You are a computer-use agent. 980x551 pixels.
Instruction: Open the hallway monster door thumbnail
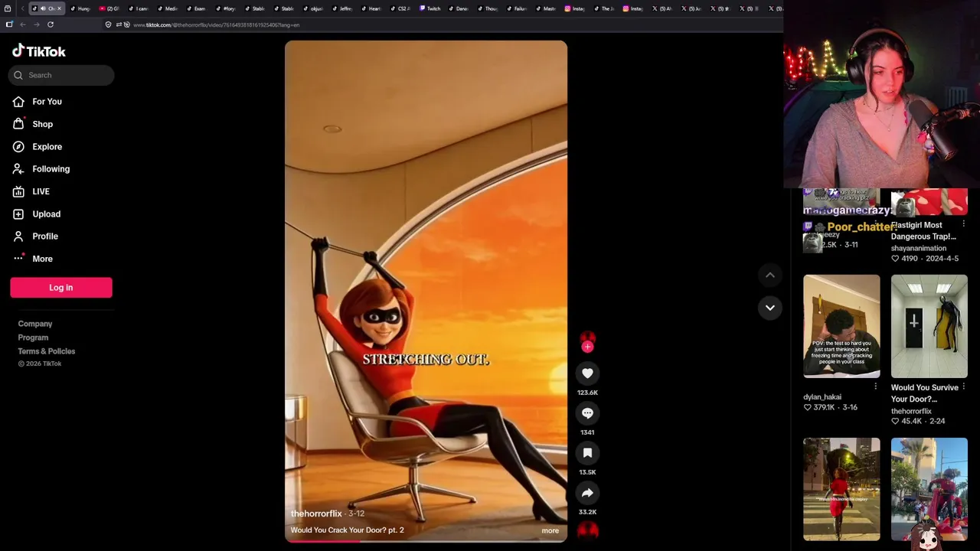pos(929,327)
